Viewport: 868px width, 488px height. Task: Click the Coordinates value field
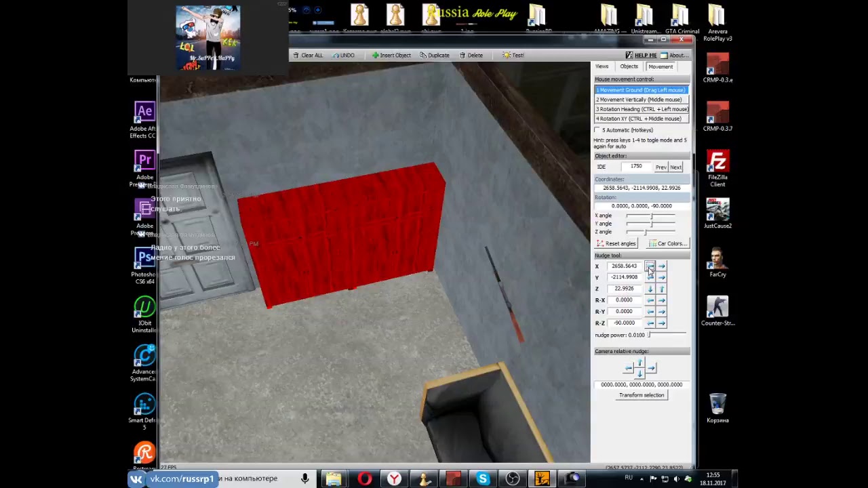642,188
